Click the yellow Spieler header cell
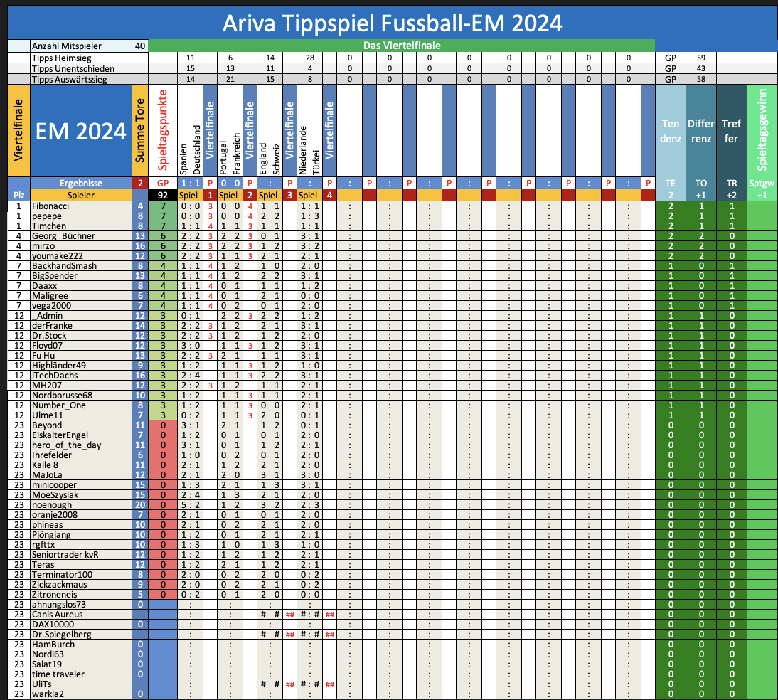Image resolution: width=778 pixels, height=700 pixels. click(x=80, y=194)
